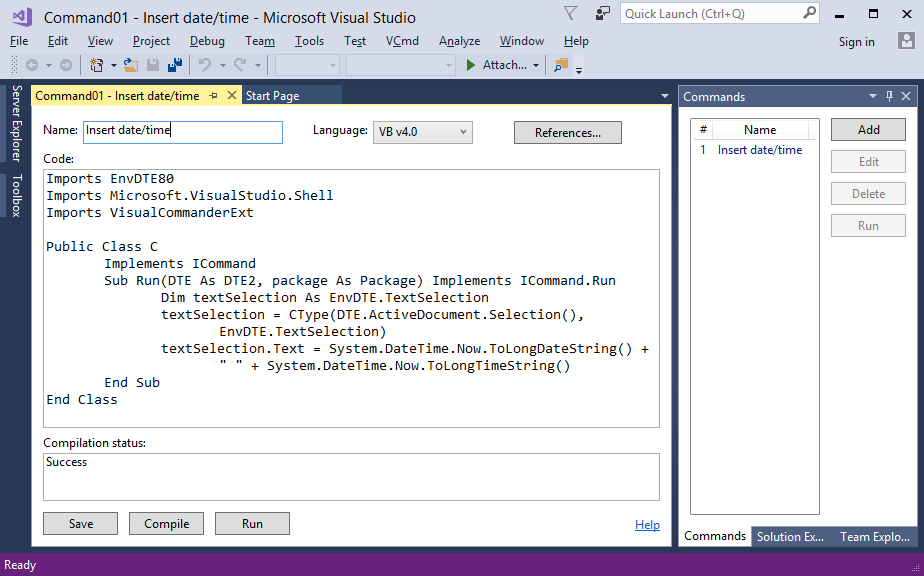Click the New Project toolbar icon
Screen dimensions: 924x576
click(x=94, y=64)
